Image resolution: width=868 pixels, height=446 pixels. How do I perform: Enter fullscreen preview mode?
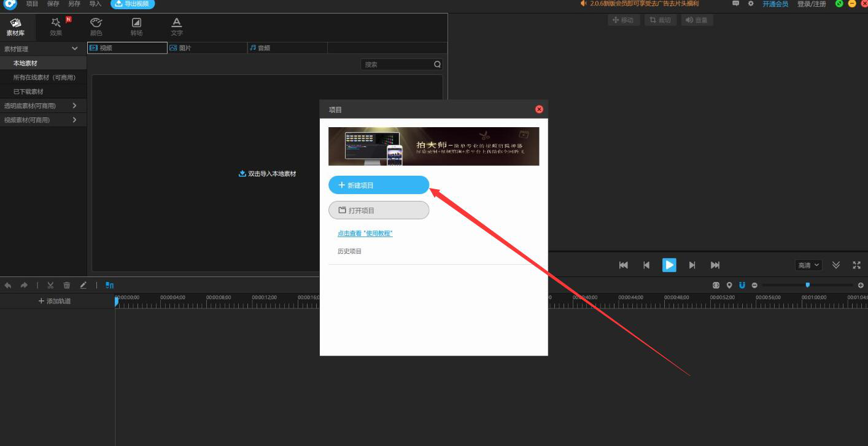tap(856, 265)
